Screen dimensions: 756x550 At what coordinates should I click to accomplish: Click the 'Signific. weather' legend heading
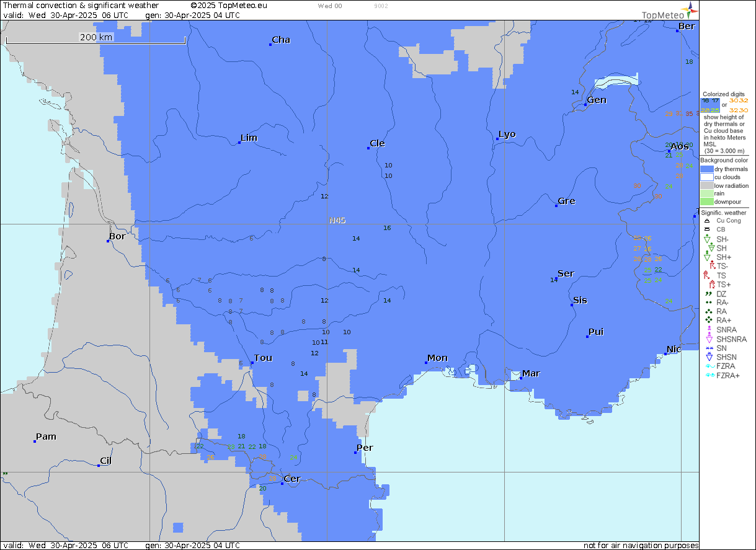[x=724, y=213]
